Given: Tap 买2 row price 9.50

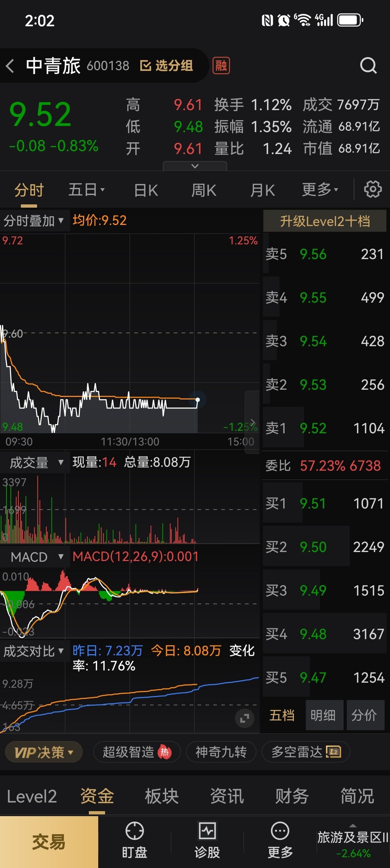Looking at the screenshot, I should (x=313, y=547).
